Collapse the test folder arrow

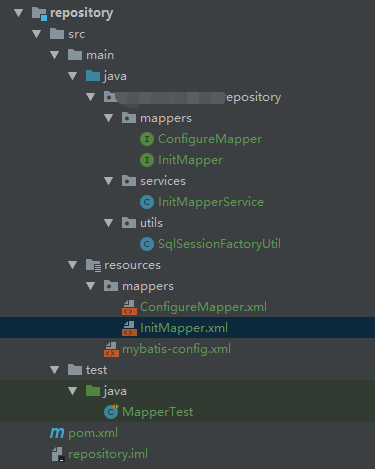tap(55, 370)
